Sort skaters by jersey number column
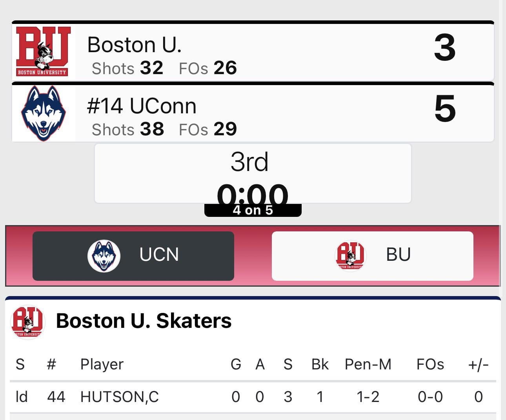Viewport: 506px width, 420px height. [x=51, y=364]
